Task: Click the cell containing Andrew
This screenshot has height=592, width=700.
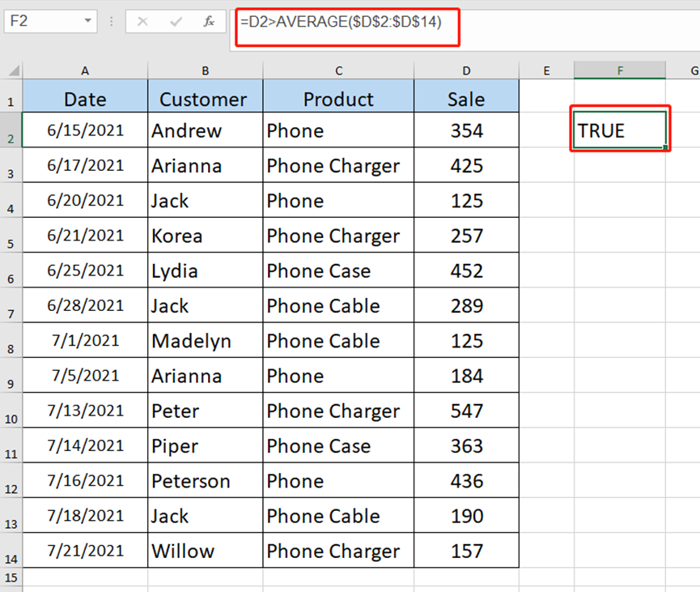Action: coord(205,130)
